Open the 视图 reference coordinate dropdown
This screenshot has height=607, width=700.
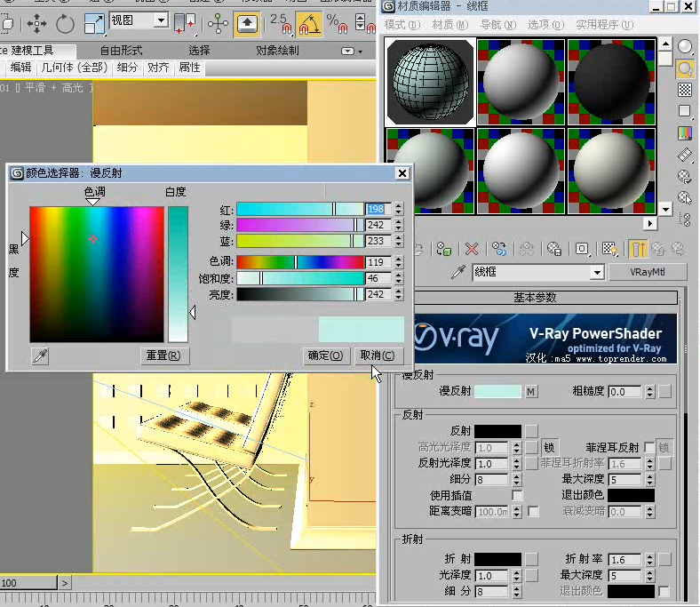tap(161, 20)
